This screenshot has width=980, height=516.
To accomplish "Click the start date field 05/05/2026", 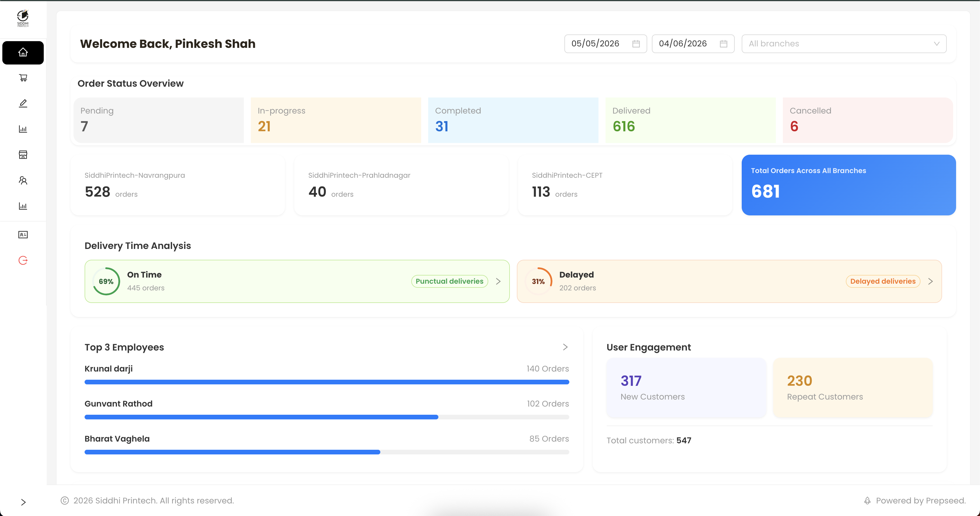I will (x=605, y=44).
